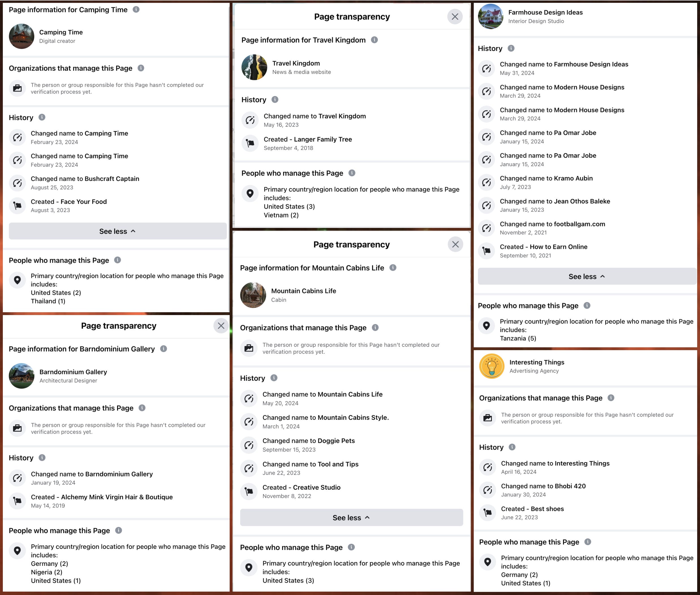Open Mountain Cabins Life profile picture
Screen dimensions: 700x595
point(253,295)
